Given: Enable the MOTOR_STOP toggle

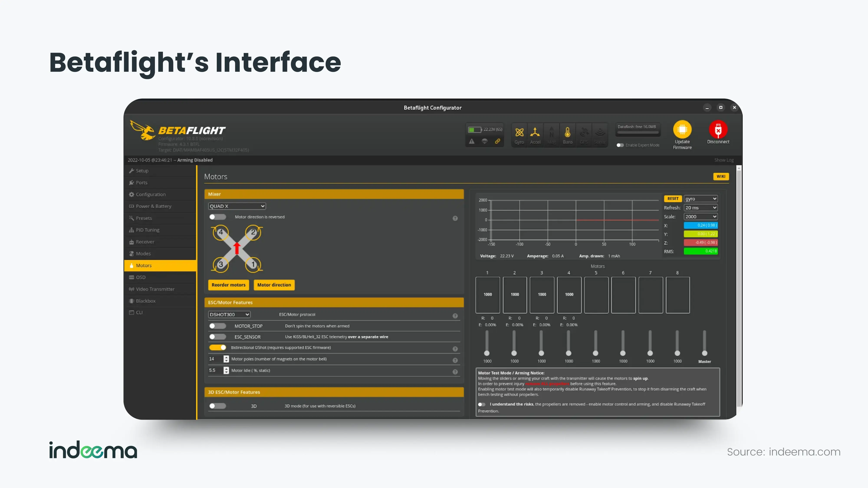Looking at the screenshot, I should (x=217, y=326).
